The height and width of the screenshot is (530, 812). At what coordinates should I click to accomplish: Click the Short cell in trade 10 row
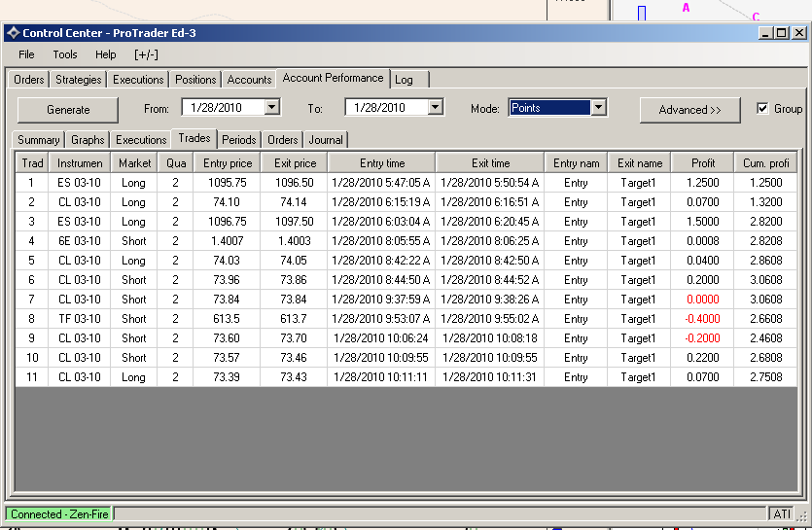133,358
